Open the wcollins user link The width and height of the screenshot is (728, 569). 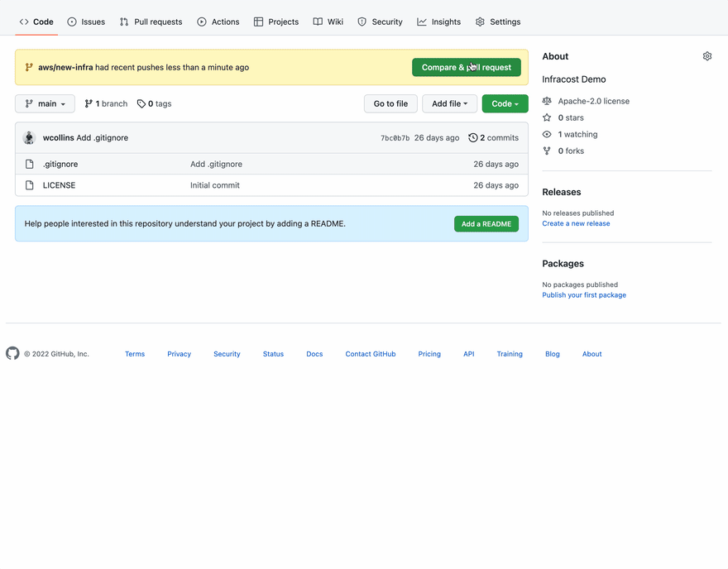pyautogui.click(x=58, y=138)
